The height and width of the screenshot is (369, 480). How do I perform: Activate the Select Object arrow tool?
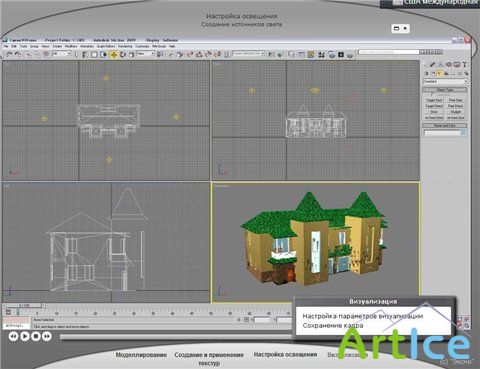tap(76, 54)
